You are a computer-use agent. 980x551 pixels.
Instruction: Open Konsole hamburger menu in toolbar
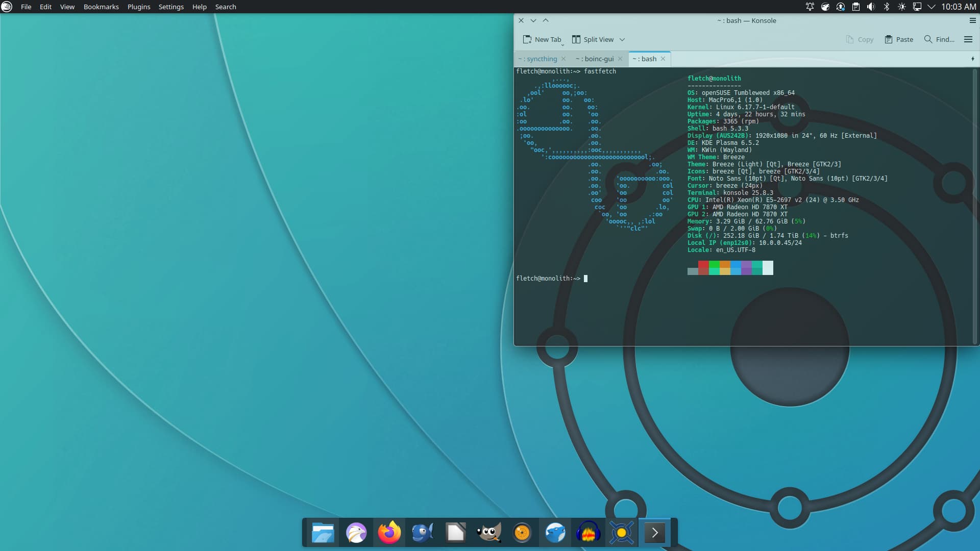click(x=968, y=39)
